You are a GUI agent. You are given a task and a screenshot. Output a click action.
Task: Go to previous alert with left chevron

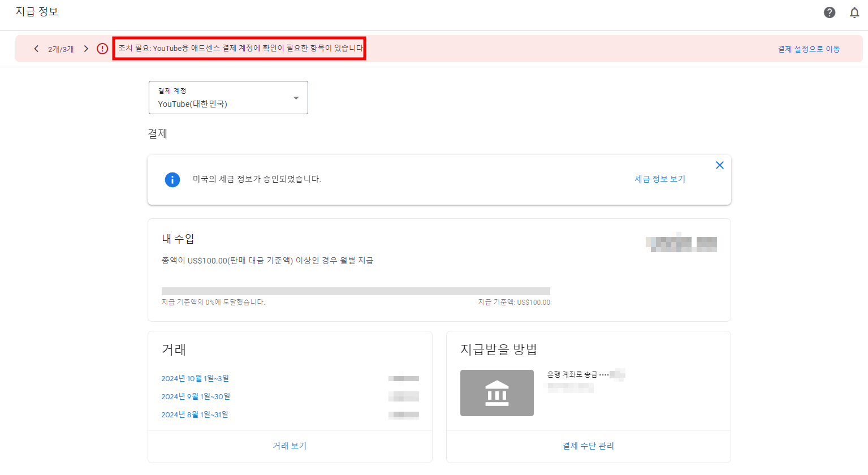click(36, 49)
